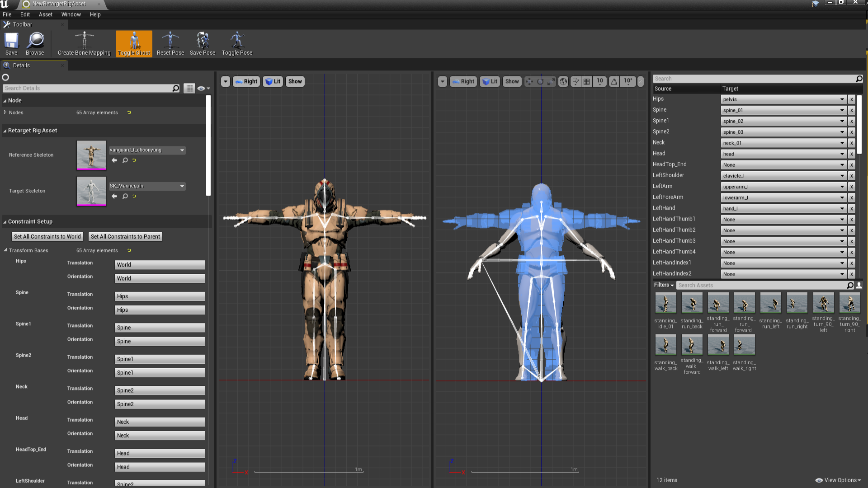This screenshot has width=868, height=488.
Task: Adjust the 10 degree rotation snap value
Action: 628,81
